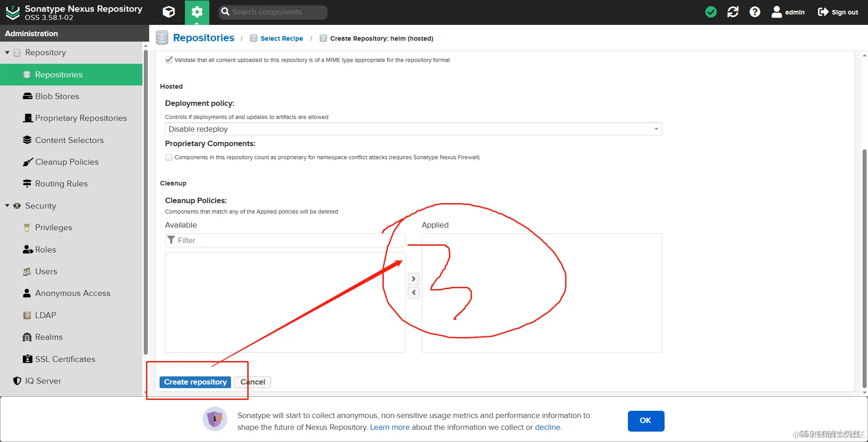
Task: Click the Repositories breadcrumb link
Action: coord(203,38)
